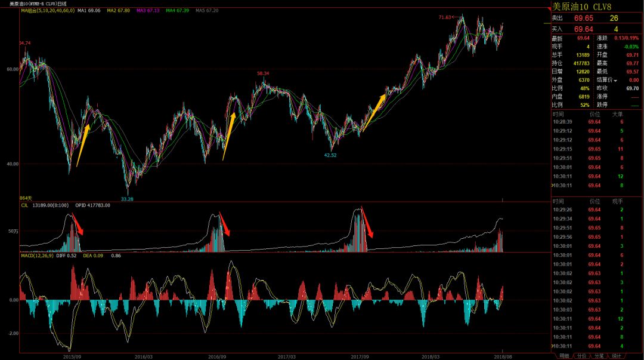
Task: Select the MA3 67.13 label
Action: [148, 11]
